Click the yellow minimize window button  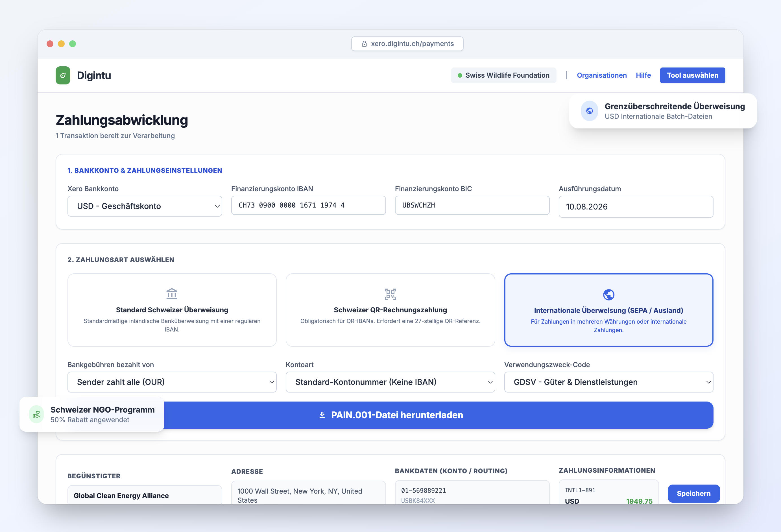click(61, 44)
